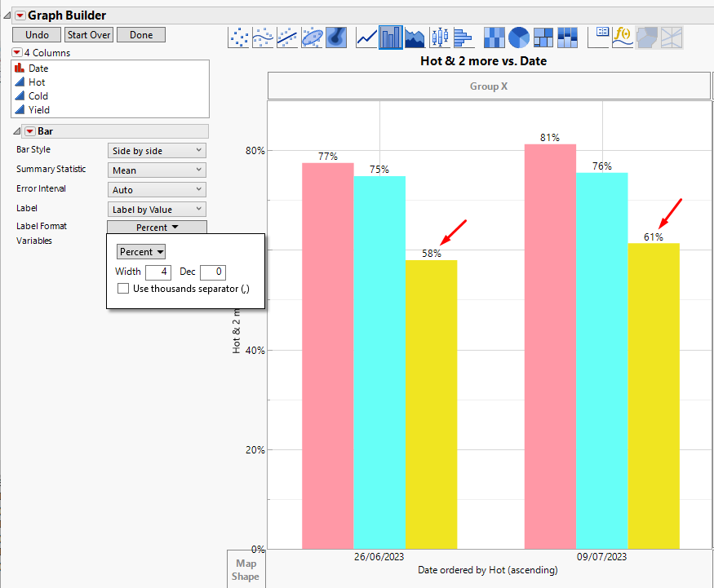Screen dimensions: 714x588
Task: Open the Bar Style dropdown
Action: [157, 151]
